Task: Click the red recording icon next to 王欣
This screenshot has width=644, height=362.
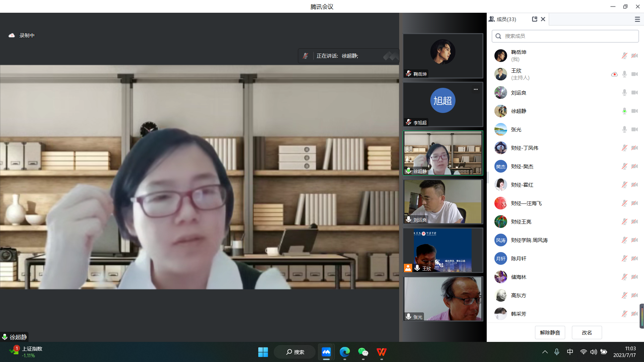Action: tap(614, 74)
